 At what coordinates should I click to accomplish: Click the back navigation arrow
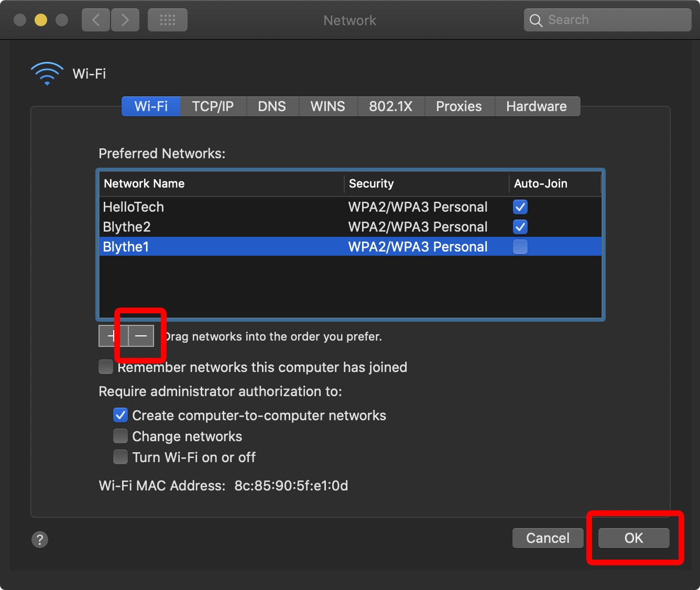[x=95, y=20]
